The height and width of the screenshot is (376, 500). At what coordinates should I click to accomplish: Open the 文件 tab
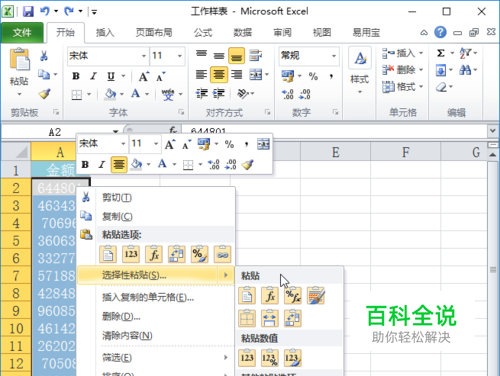(22, 33)
